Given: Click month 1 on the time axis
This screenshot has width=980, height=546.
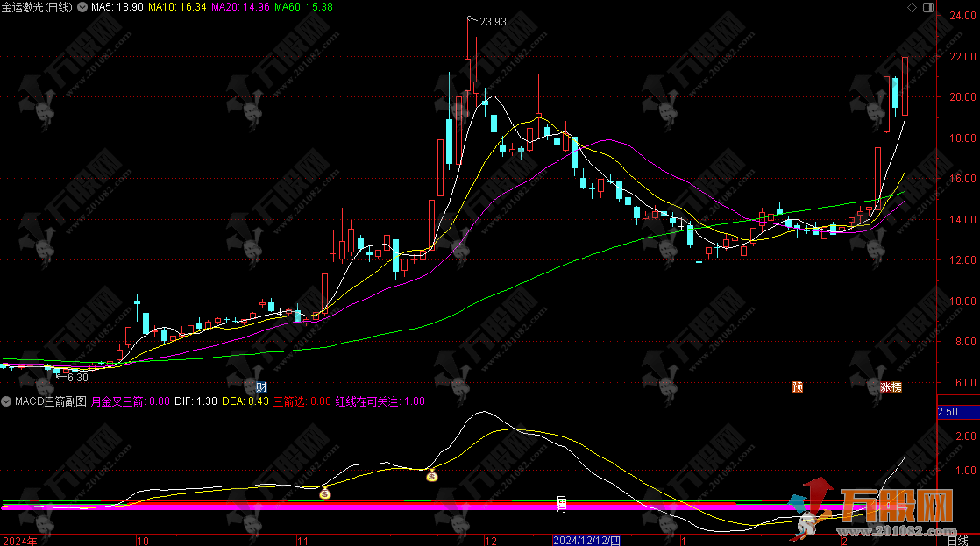Looking at the screenshot, I should (x=684, y=541).
